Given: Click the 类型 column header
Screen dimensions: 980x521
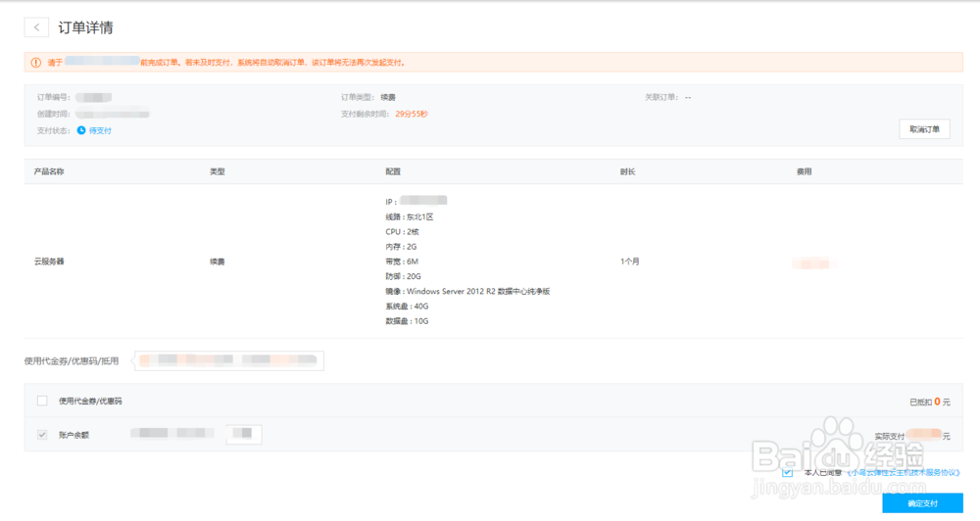Looking at the screenshot, I should [x=217, y=171].
